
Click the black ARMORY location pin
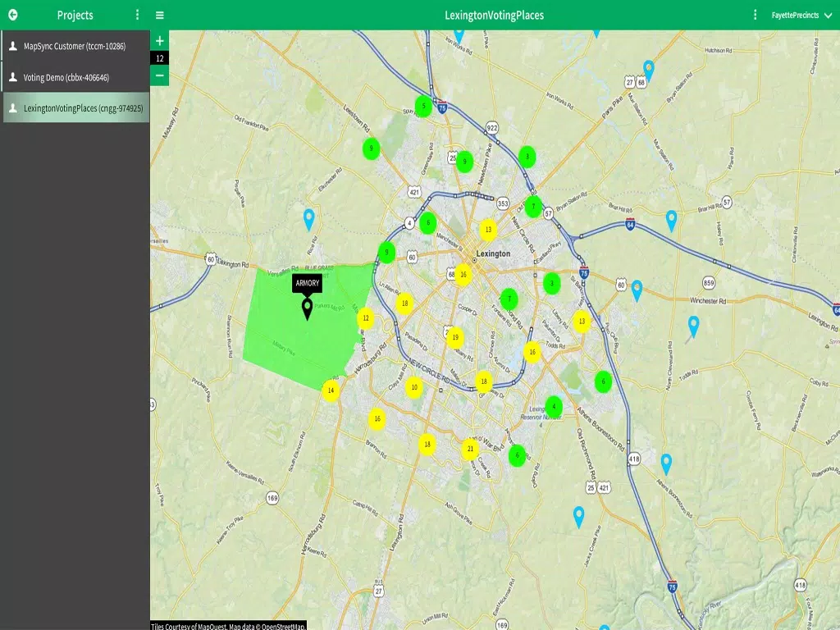(x=307, y=309)
